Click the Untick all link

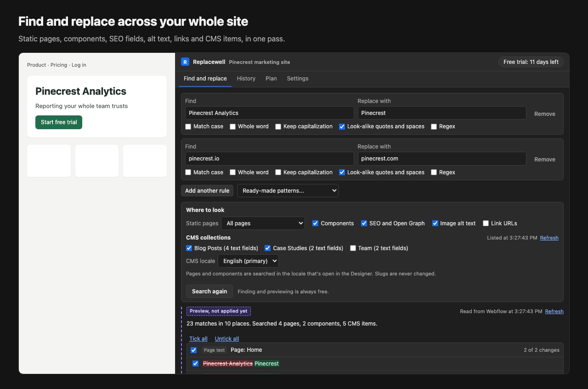(227, 339)
